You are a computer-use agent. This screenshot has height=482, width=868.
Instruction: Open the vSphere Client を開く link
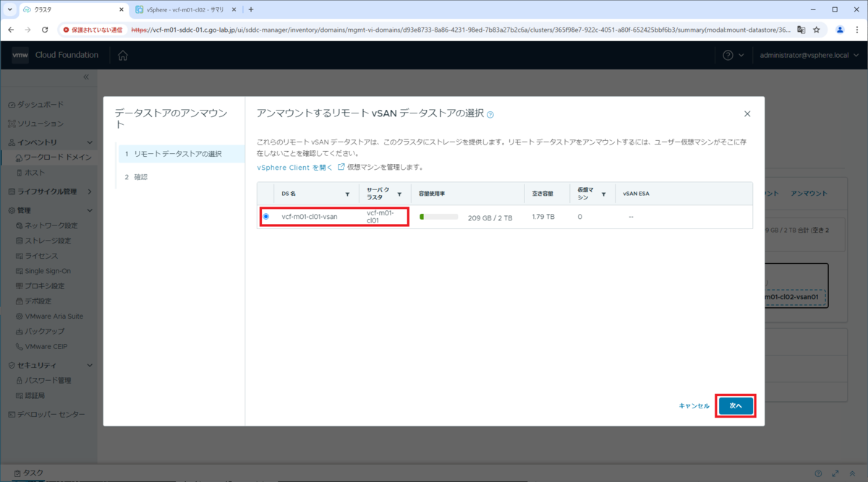pos(295,167)
